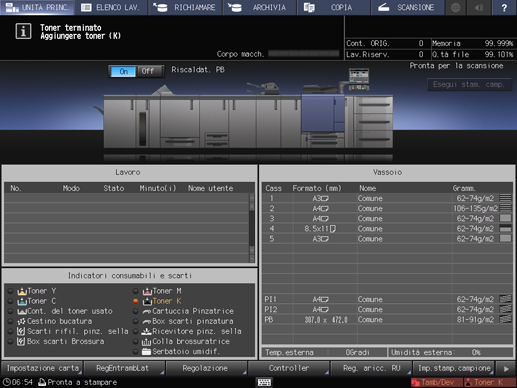The image size is (517, 388).
Task: Click Toner C status lamp
Action: click(10, 301)
